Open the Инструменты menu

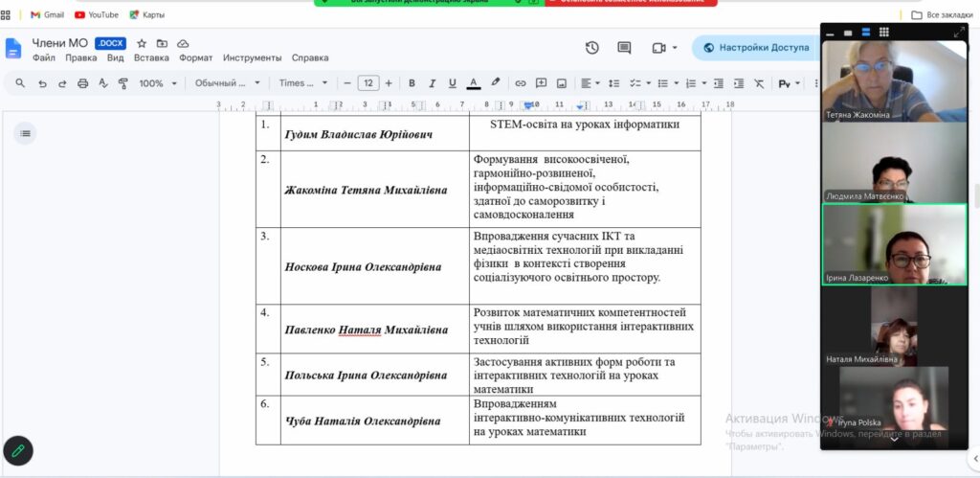tap(252, 57)
